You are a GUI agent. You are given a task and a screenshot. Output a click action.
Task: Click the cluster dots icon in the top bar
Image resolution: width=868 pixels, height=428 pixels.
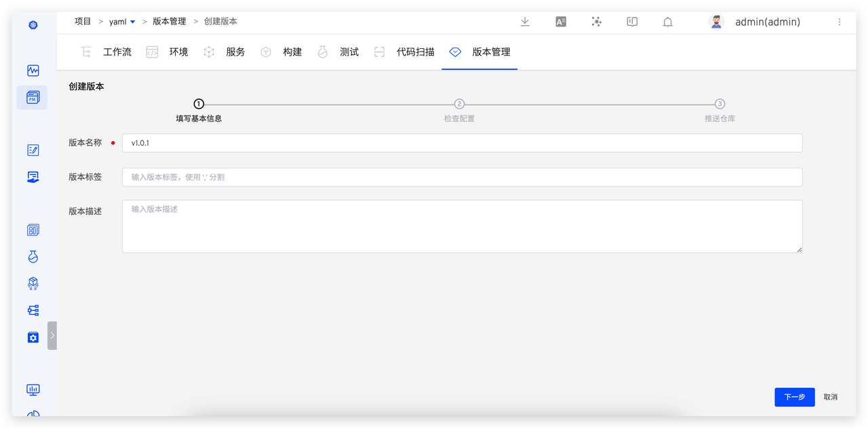596,22
